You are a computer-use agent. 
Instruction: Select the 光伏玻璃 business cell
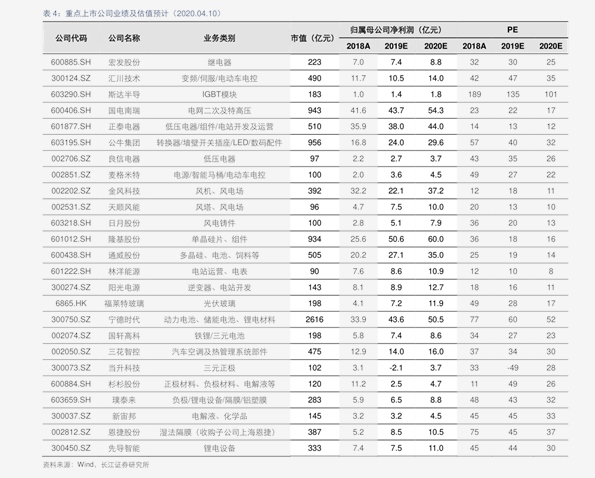219,303
